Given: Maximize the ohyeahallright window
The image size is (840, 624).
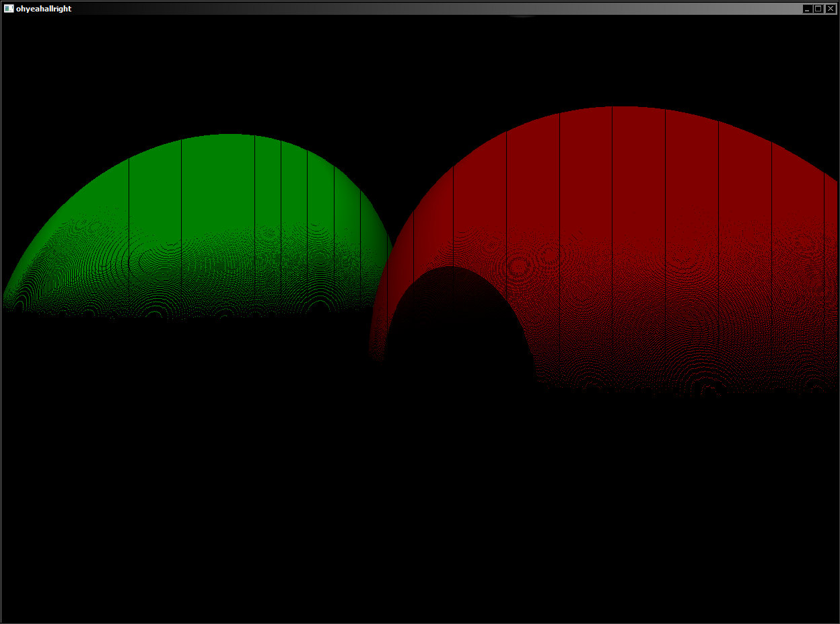Looking at the screenshot, I should click(818, 9).
